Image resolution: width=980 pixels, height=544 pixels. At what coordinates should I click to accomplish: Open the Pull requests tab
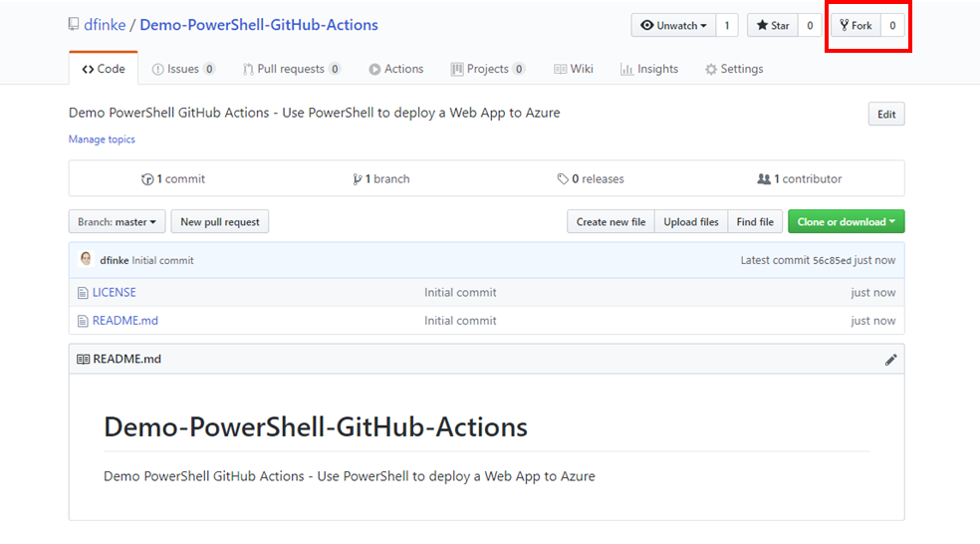[x=291, y=69]
